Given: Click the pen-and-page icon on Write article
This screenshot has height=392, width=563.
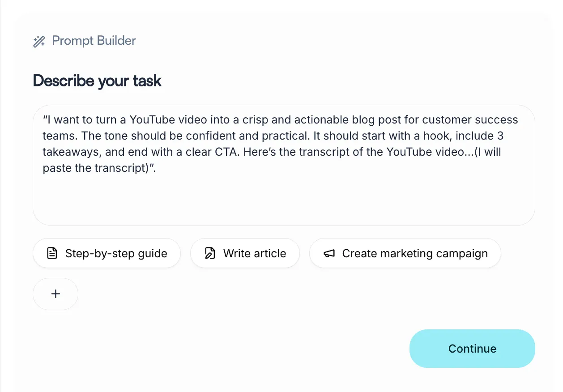Looking at the screenshot, I should click(x=210, y=253).
